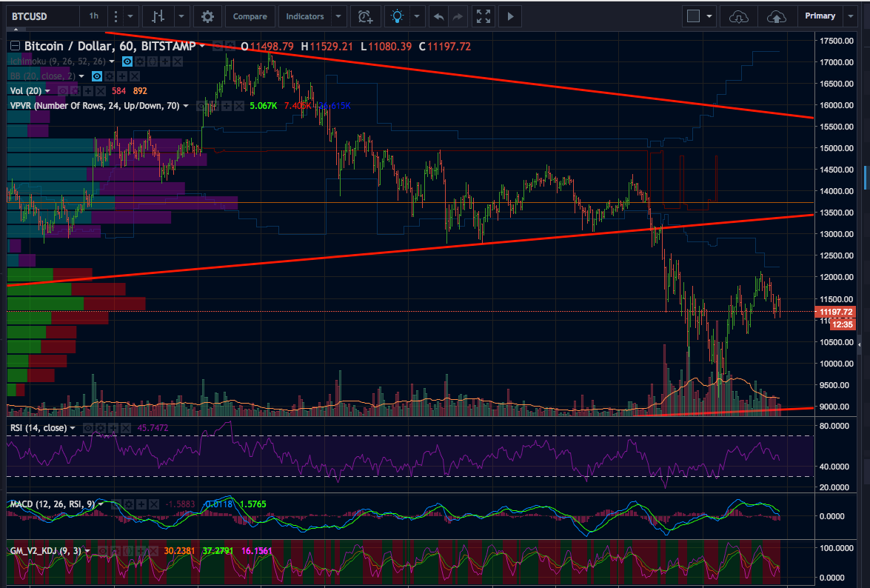Screen dimensions: 870x588
Task: Open BB indicator settings gear
Action: pyautogui.click(x=110, y=76)
